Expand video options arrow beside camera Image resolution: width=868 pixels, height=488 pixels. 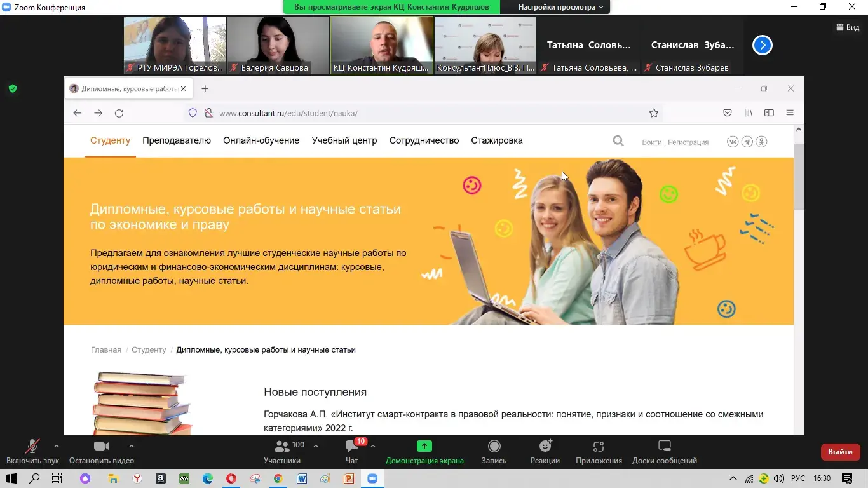132,446
